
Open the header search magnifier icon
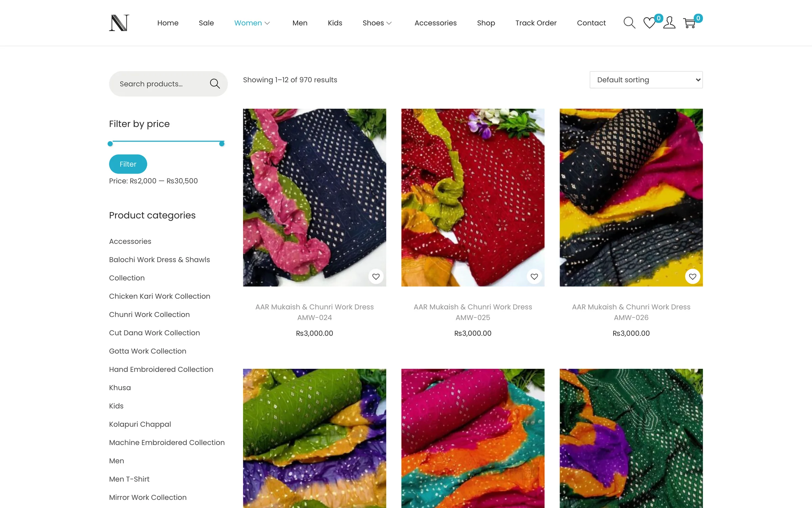pos(629,23)
